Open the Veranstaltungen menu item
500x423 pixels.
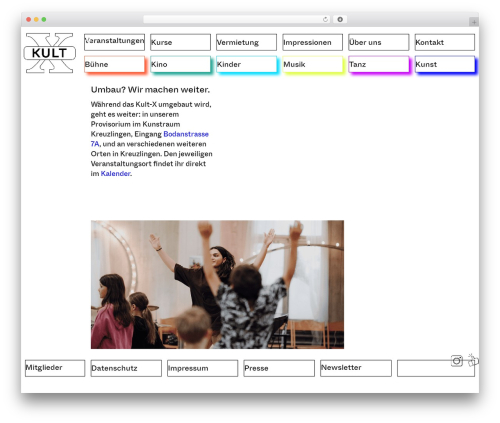(x=114, y=42)
